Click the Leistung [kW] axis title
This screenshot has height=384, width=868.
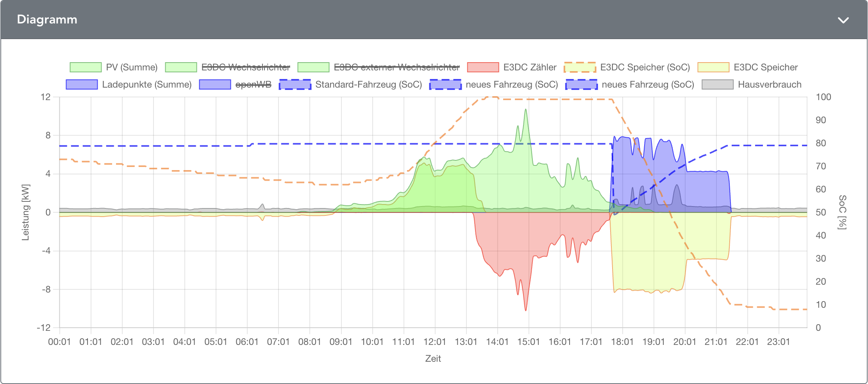click(25, 212)
